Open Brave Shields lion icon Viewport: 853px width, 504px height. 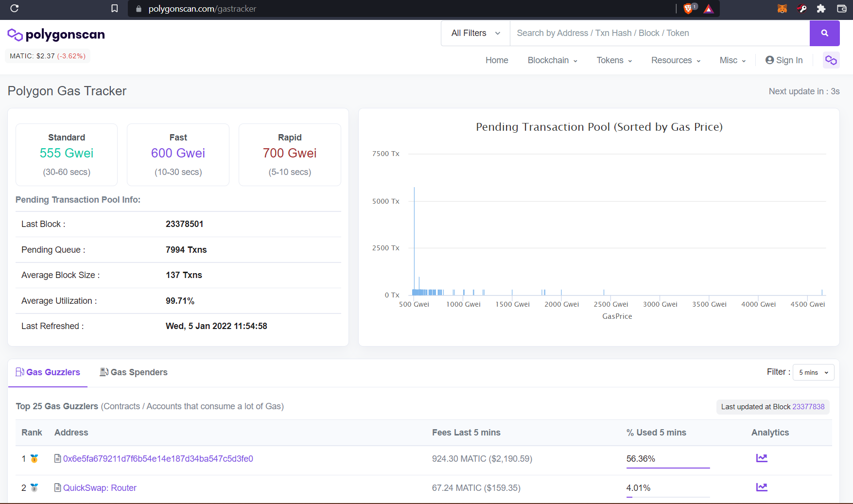pyautogui.click(x=689, y=8)
